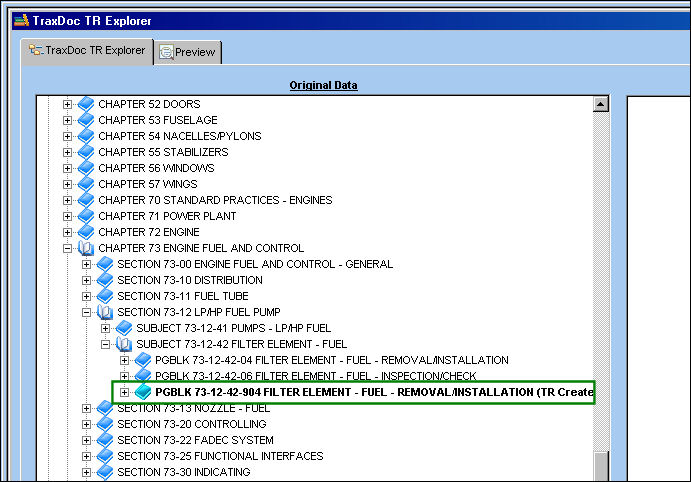The image size is (691, 482).
Task: Select 'CHAPTER 54 NACELLES/PYLONS' row text
Action: [180, 136]
